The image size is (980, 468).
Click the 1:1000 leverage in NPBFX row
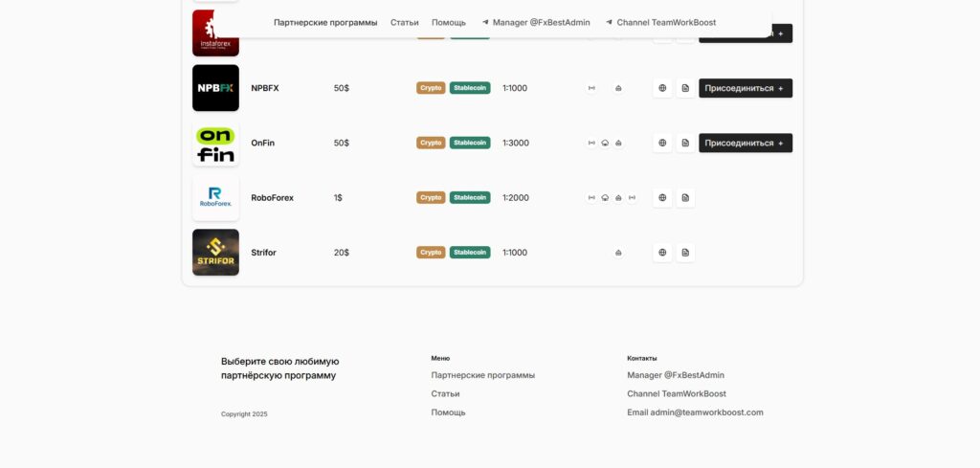[x=515, y=88]
